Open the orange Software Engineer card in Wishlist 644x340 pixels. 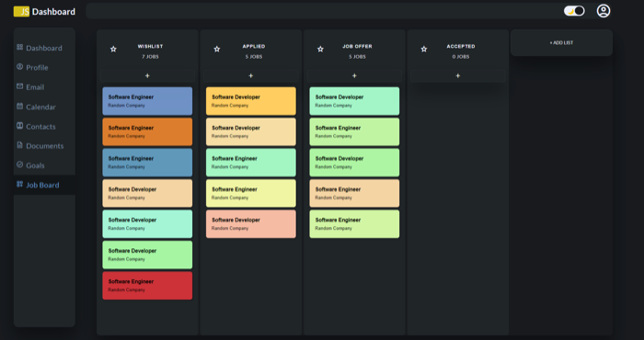click(x=147, y=131)
